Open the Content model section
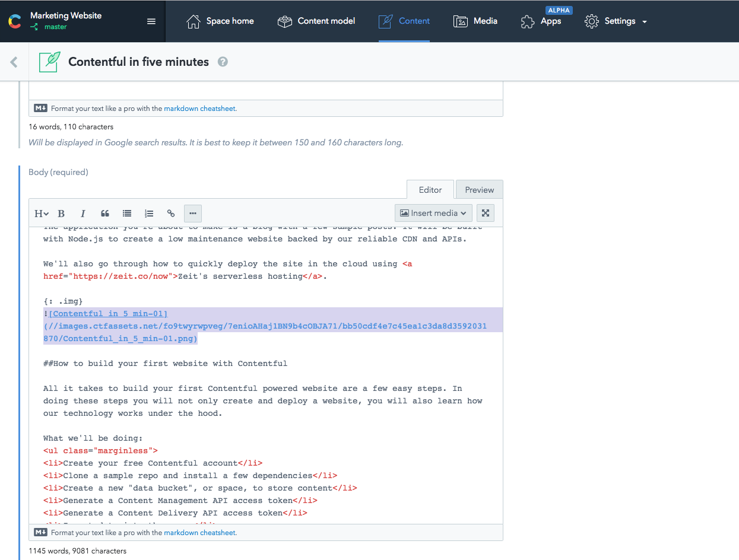Image resolution: width=739 pixels, height=560 pixels. click(316, 21)
